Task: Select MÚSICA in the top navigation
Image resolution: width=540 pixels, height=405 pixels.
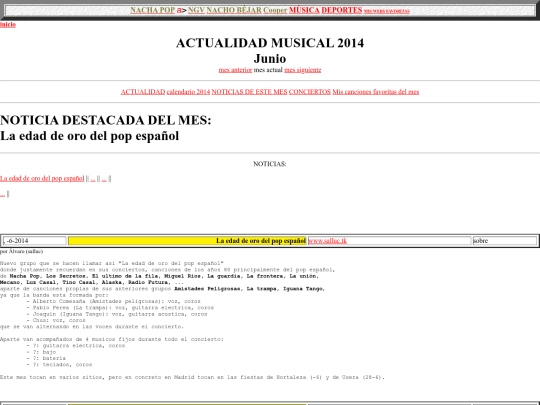Action: pyautogui.click(x=304, y=10)
